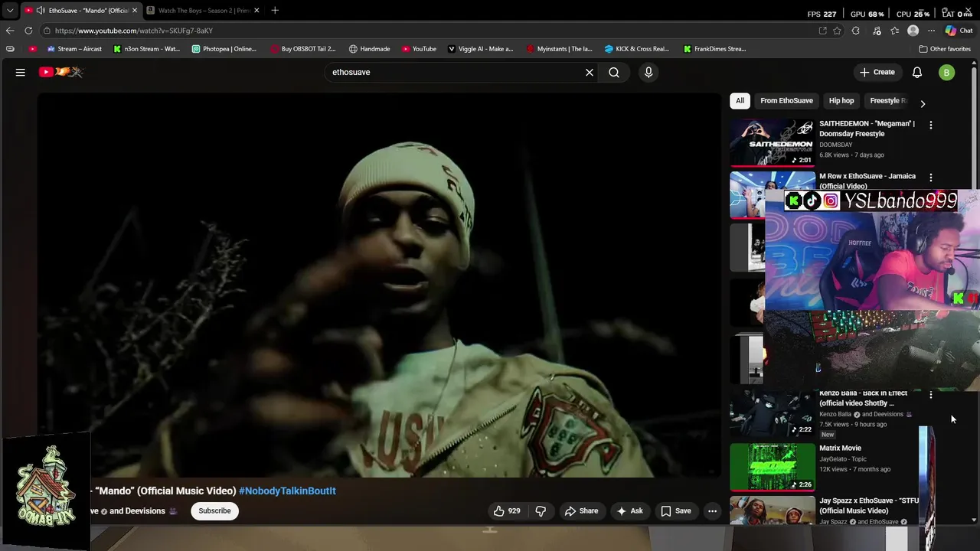The image size is (980, 551).
Task: Open the Viggle AI bookmark
Action: click(480, 49)
